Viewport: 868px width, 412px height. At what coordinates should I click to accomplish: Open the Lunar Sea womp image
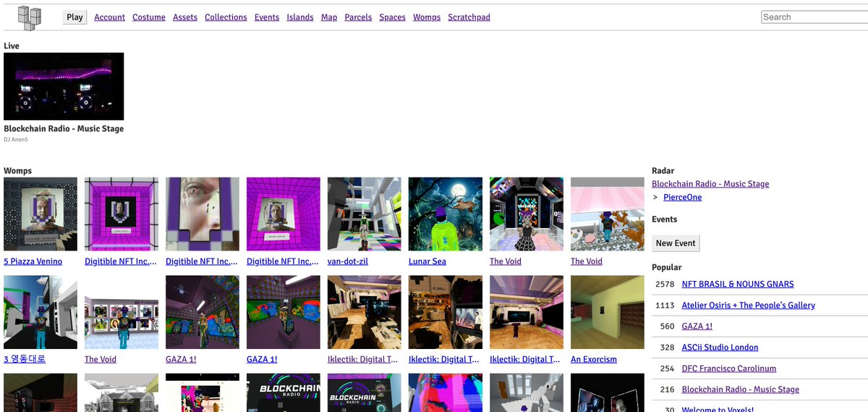(446, 214)
